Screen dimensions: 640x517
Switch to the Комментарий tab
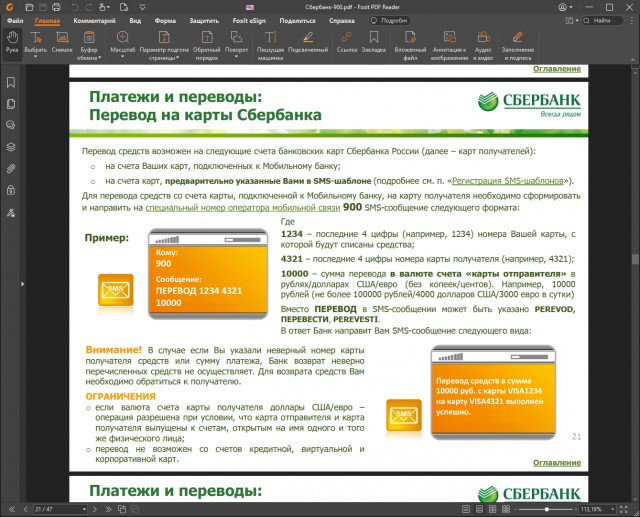(x=94, y=20)
